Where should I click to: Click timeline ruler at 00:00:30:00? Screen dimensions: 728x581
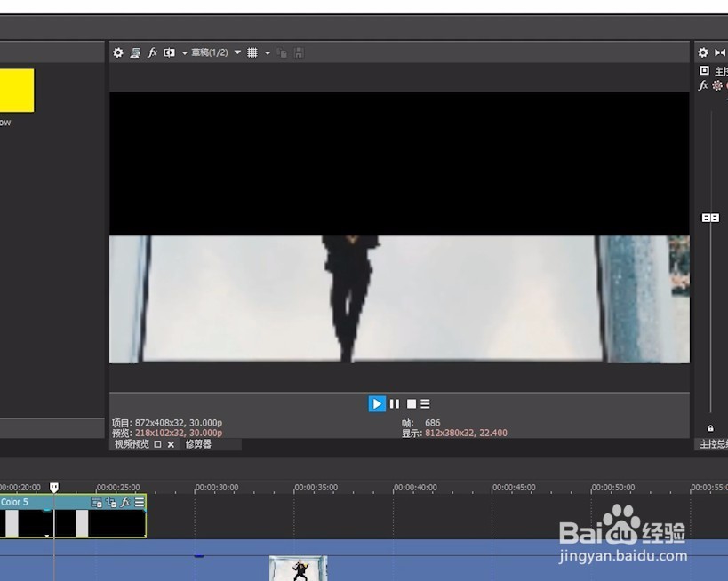(x=216, y=488)
